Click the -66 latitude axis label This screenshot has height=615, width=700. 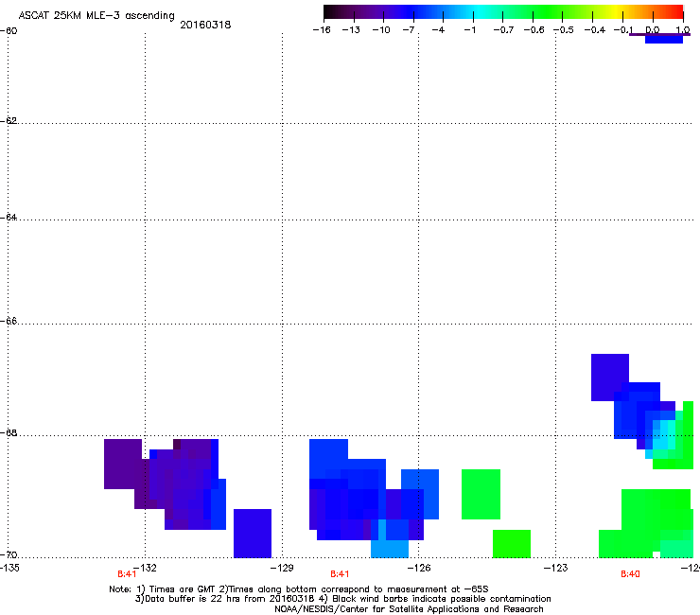[9, 322]
